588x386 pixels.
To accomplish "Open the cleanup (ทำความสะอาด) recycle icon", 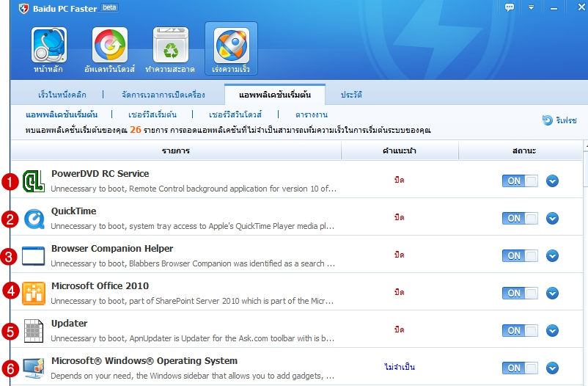I will point(171,45).
